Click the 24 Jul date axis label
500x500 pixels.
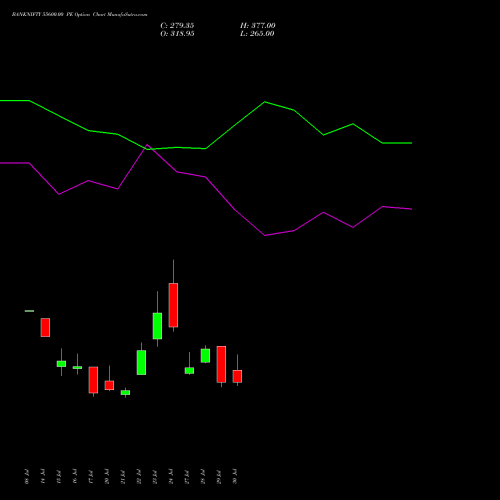(x=171, y=476)
